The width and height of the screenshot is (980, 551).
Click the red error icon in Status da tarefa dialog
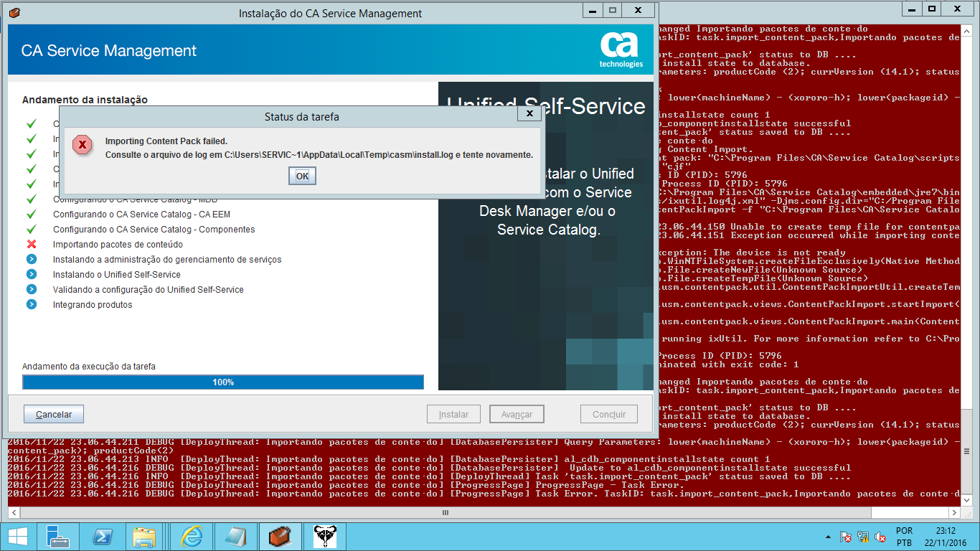tap(83, 145)
